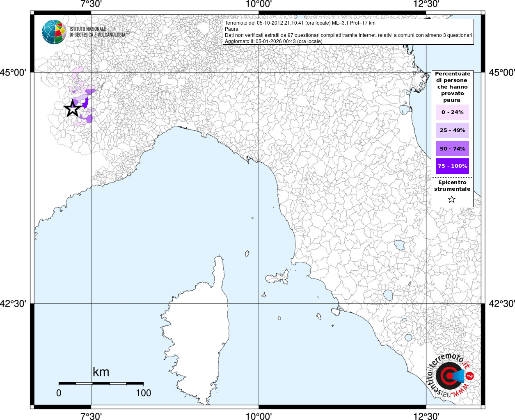The height and width of the screenshot is (420, 515).
Task: Click the black-and-white scale bar
Action: (101, 383)
